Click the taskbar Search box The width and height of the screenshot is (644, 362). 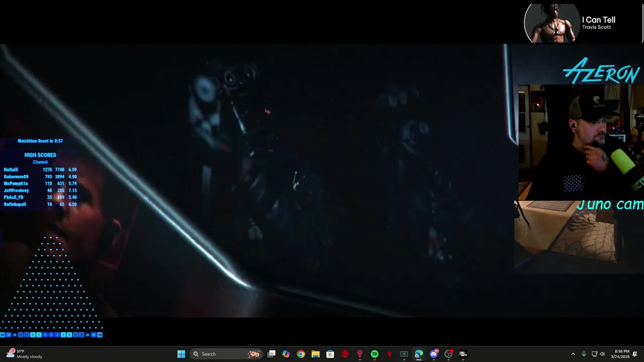click(226, 354)
